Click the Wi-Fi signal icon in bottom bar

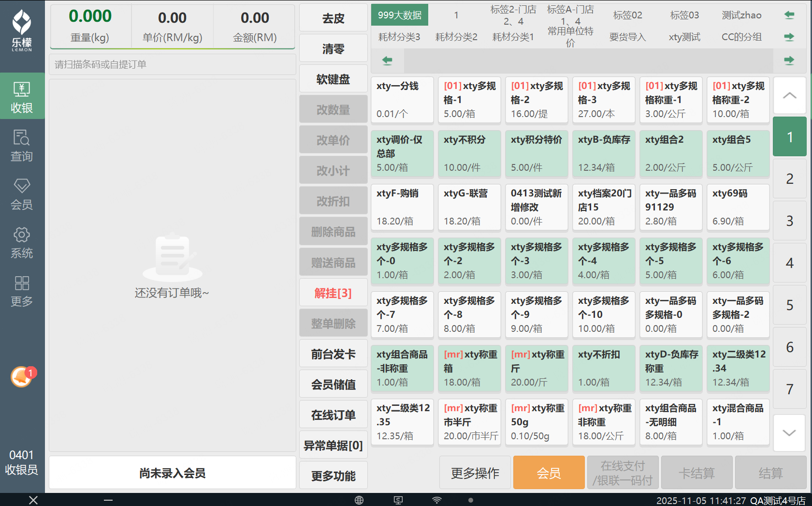pyautogui.click(x=437, y=500)
